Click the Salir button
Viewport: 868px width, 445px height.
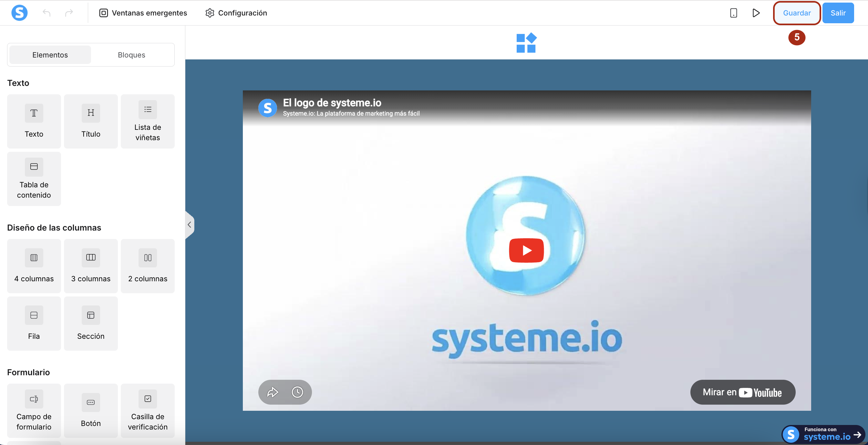[x=838, y=13]
